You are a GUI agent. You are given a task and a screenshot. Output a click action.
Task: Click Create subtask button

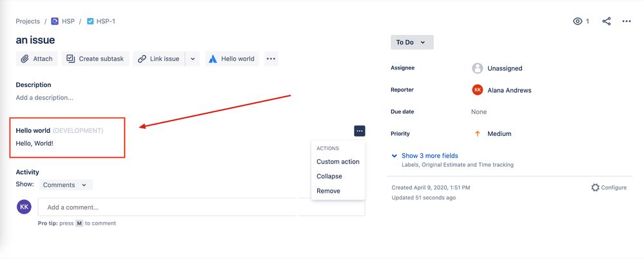[x=95, y=59]
